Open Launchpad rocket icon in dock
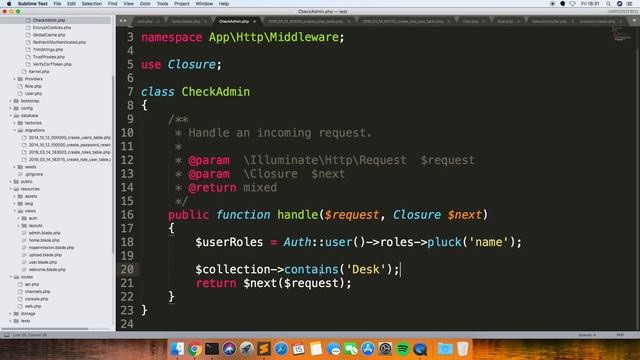The image size is (640, 360). (x=247, y=349)
